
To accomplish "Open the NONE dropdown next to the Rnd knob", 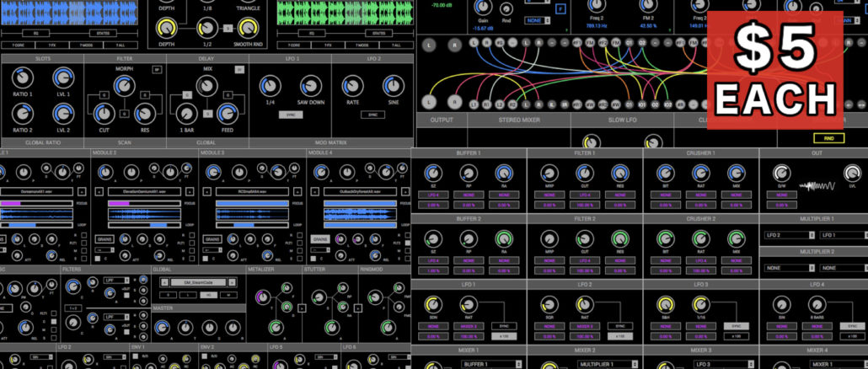I will point(538,20).
